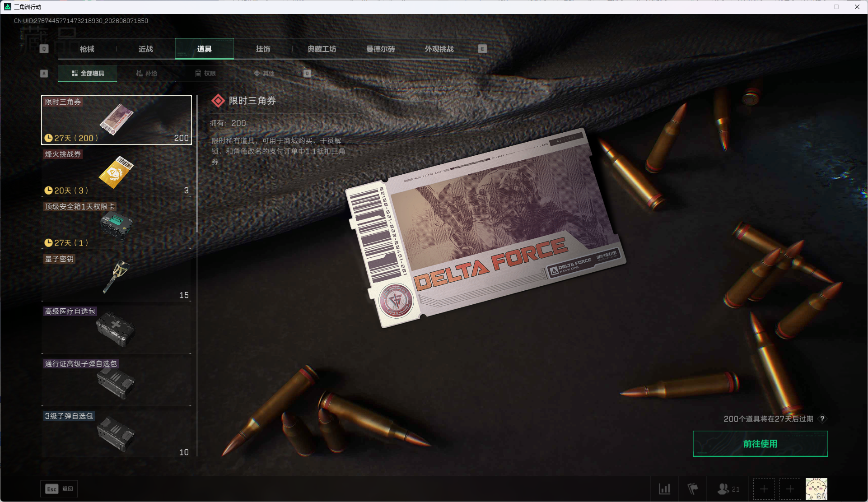Click the red diamond rarity icon
Screen dimensions: 868x502
click(218, 101)
